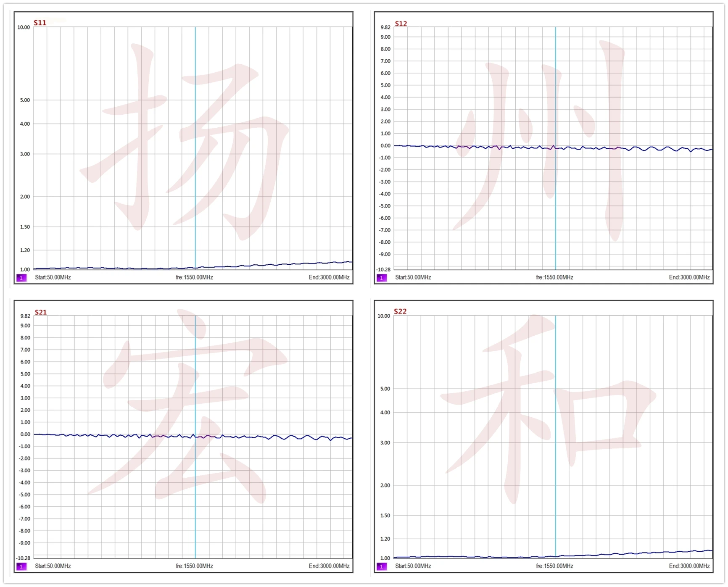Click End:3000.00MHz label under S11 chart

pyautogui.click(x=329, y=277)
